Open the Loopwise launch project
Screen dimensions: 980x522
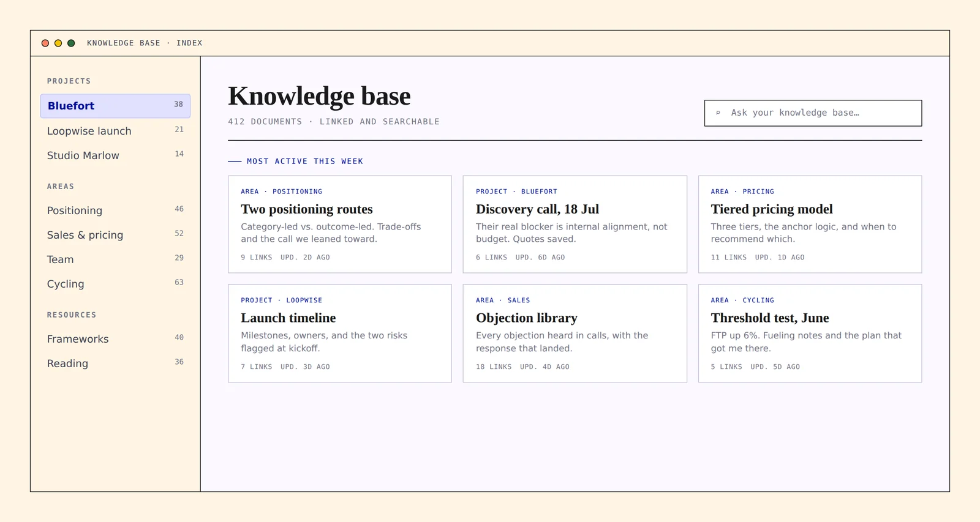[115, 131]
